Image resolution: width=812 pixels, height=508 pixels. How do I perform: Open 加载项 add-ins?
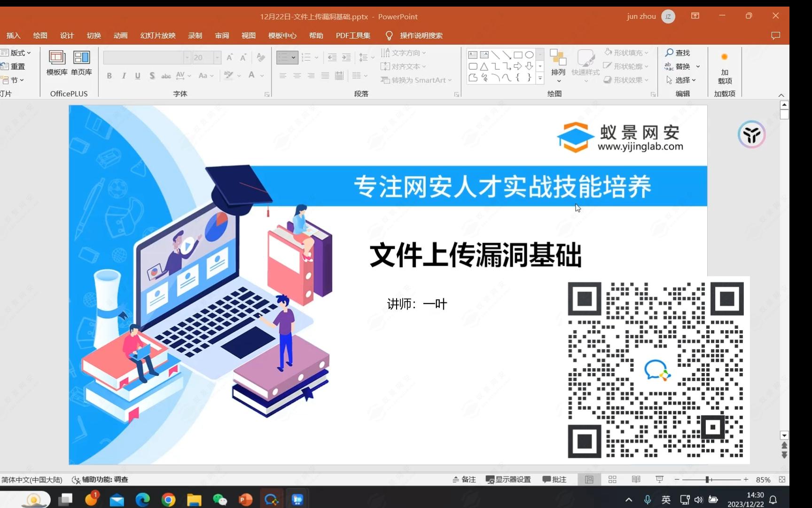click(725, 68)
